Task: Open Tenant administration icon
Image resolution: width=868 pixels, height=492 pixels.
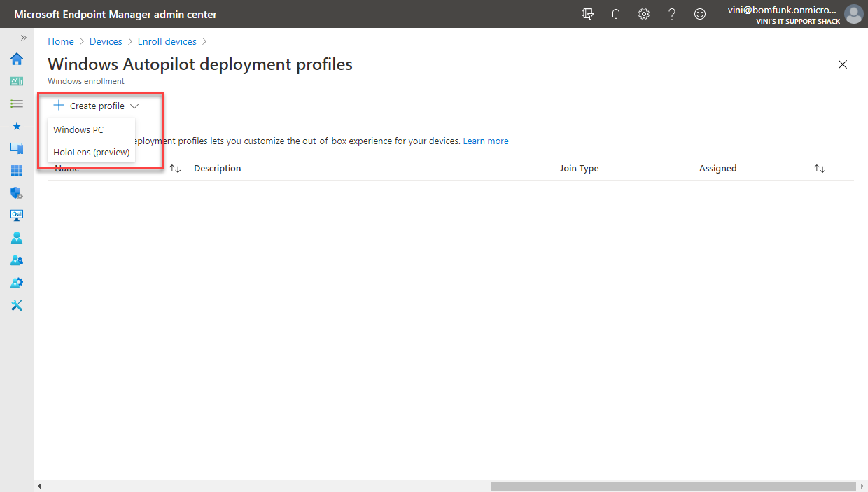Action: pyautogui.click(x=17, y=283)
